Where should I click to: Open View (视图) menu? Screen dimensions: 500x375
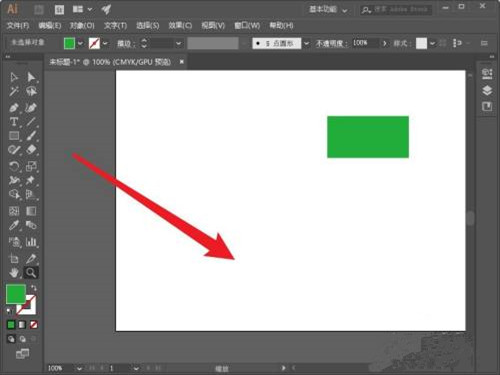tap(213, 26)
